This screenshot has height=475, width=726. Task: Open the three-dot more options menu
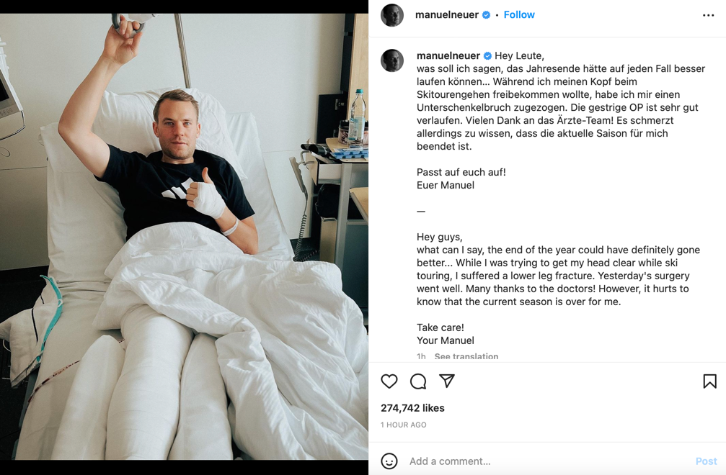tap(708, 15)
